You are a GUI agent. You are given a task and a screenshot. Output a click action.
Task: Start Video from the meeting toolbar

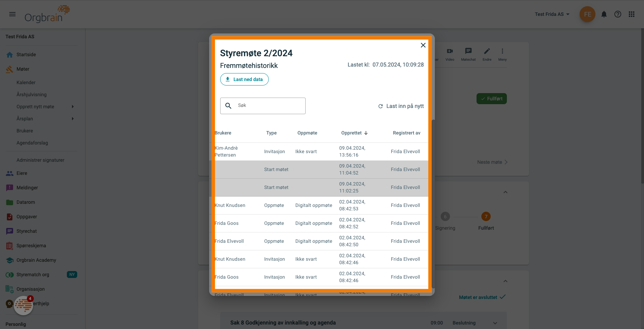pos(450,54)
